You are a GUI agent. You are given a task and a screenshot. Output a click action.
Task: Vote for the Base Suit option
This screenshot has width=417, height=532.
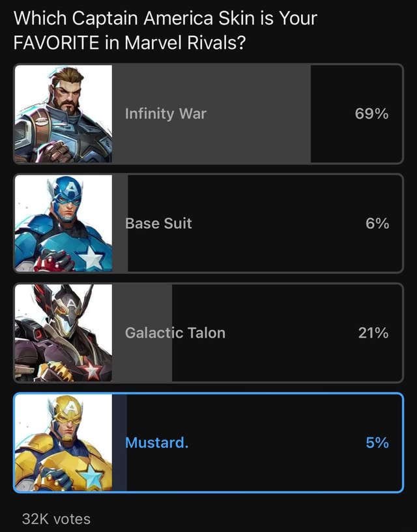coord(208,223)
